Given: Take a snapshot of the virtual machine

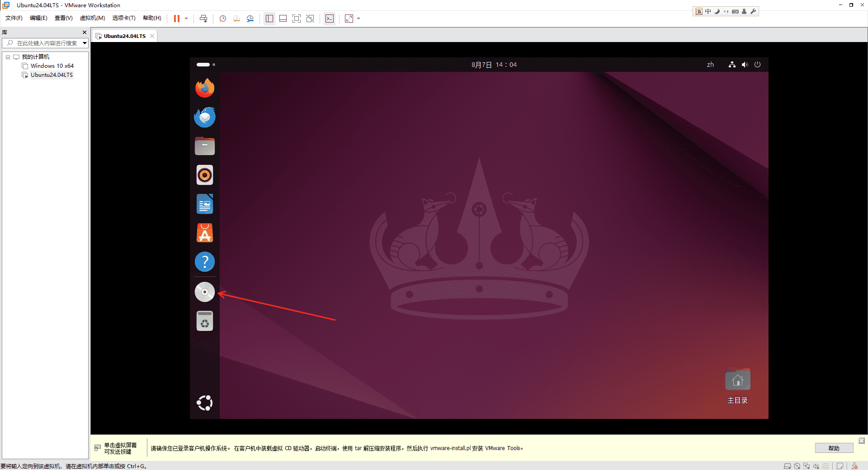Looking at the screenshot, I should click(x=223, y=19).
